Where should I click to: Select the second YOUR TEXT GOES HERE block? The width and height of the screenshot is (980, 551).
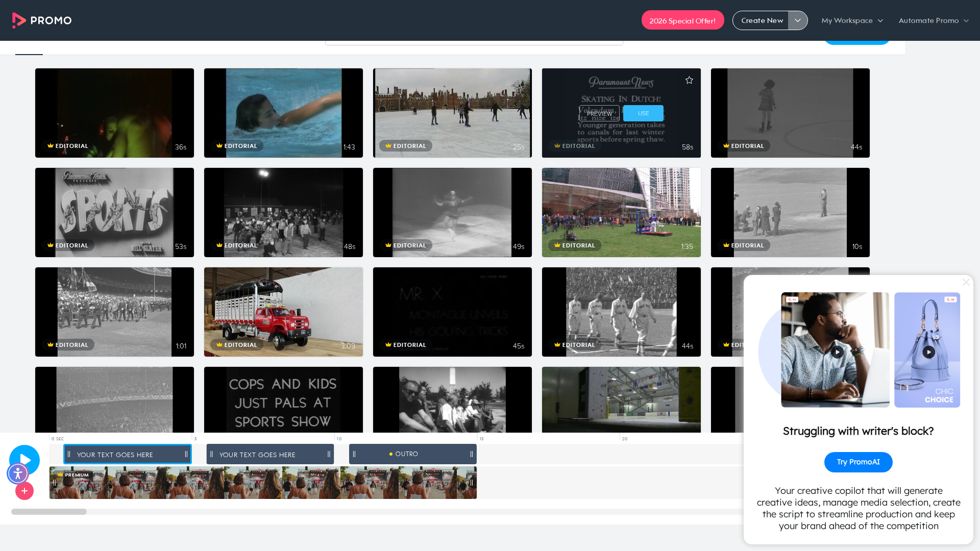click(x=270, y=454)
